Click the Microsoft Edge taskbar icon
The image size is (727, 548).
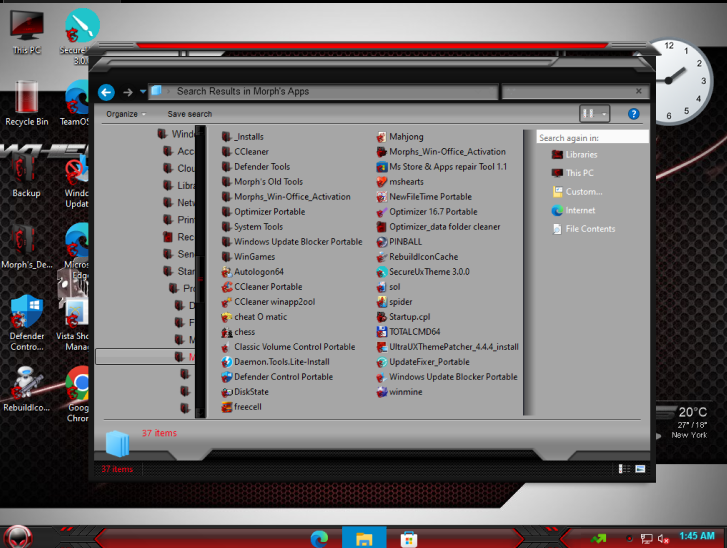click(x=319, y=539)
